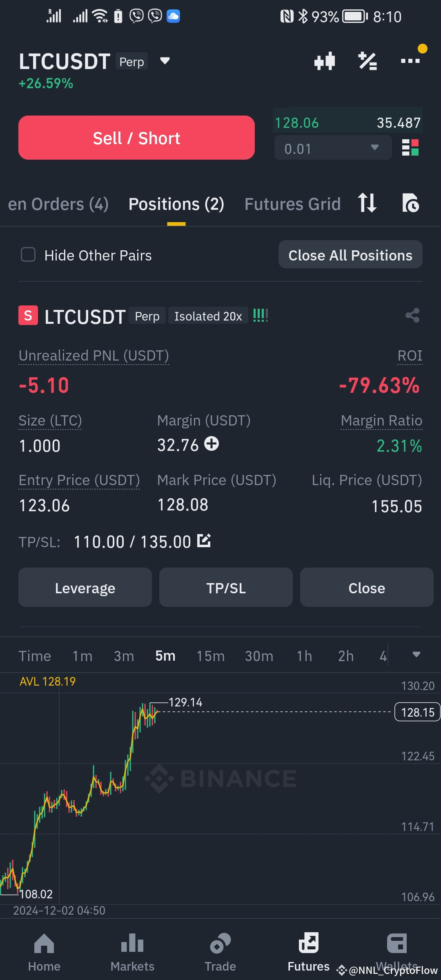Tap the sort arrows icon
Viewport: 441px width, 980px height.
pos(367,203)
